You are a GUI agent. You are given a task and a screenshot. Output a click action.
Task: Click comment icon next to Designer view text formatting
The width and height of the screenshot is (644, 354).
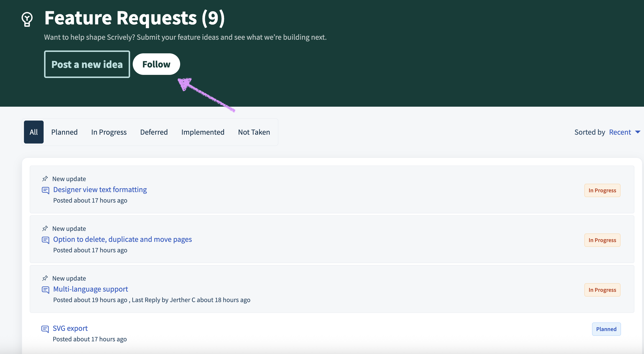tap(45, 190)
